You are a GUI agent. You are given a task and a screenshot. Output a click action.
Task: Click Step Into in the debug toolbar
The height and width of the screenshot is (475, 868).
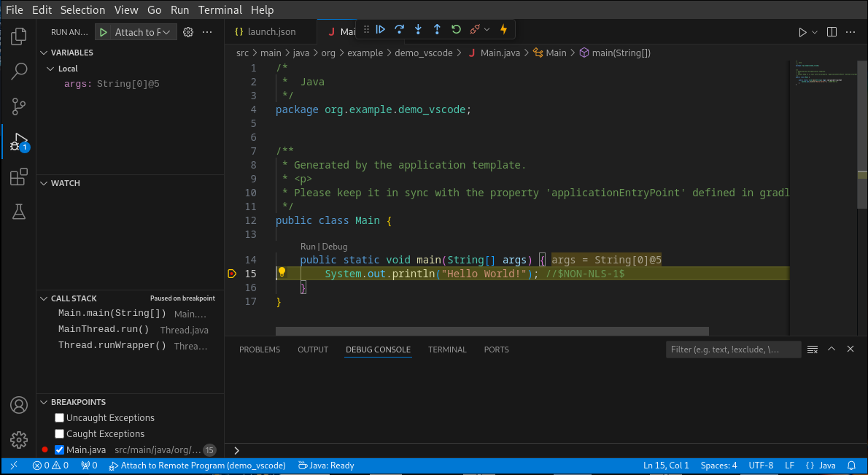(x=417, y=29)
